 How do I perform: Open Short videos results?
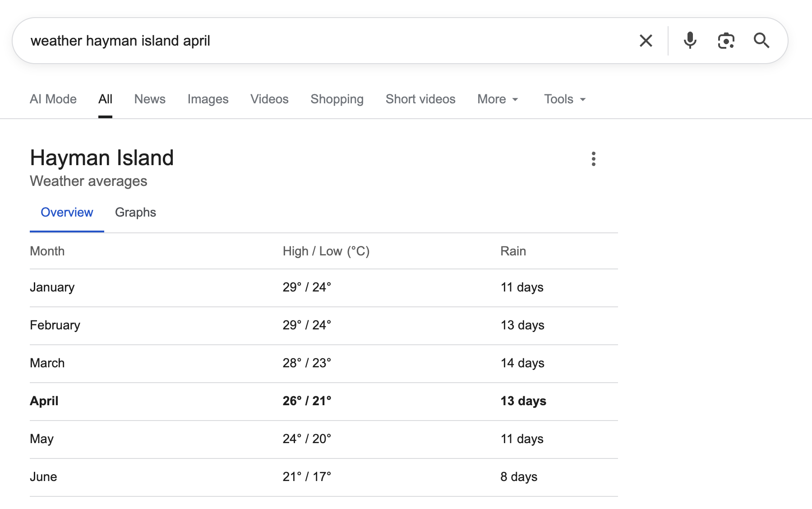click(x=420, y=99)
